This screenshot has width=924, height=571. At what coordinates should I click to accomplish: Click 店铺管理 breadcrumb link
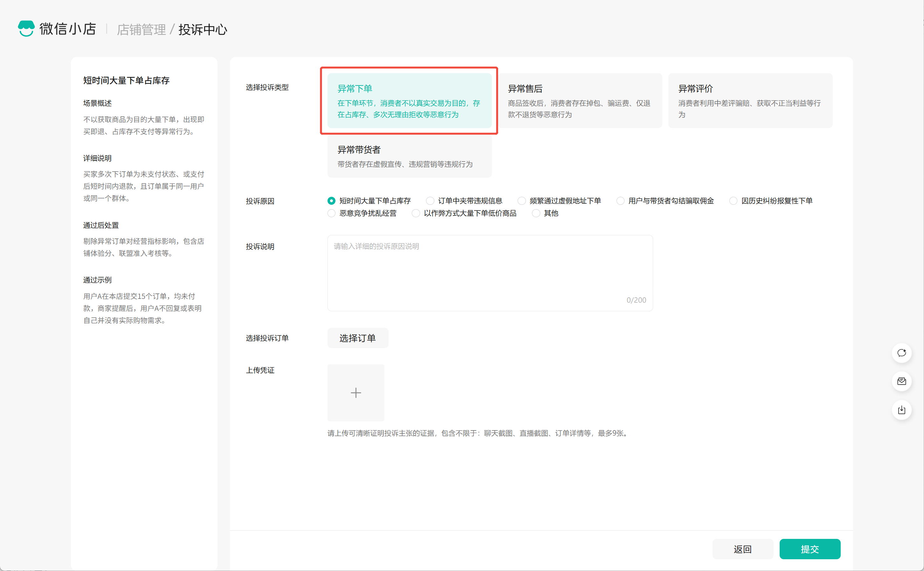[x=141, y=30]
